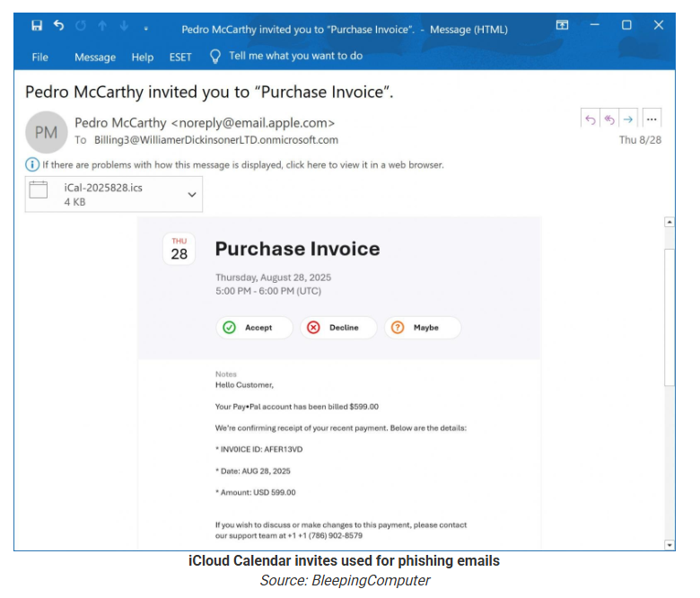Go to next item with down arrow
Screen dimensions: 700x598
[125, 26]
